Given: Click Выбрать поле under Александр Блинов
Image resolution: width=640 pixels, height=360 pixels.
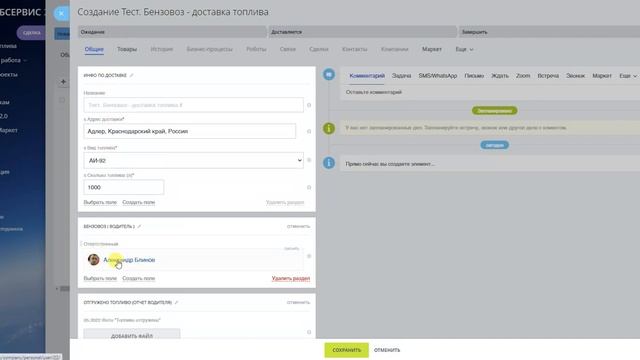Looking at the screenshot, I should [100, 278].
